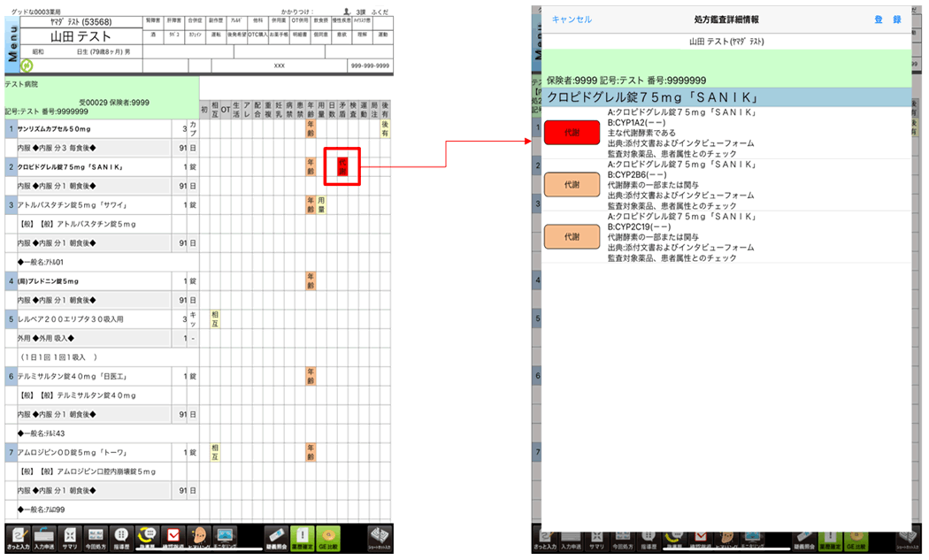
Task: Tap 登録 in the audit detail dialog
Action: click(x=887, y=19)
